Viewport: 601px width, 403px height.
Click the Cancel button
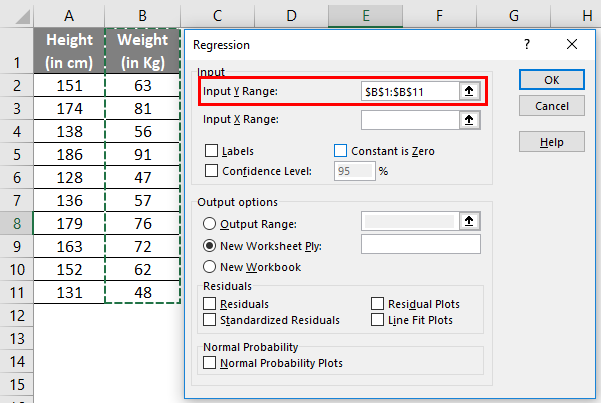coord(552,106)
